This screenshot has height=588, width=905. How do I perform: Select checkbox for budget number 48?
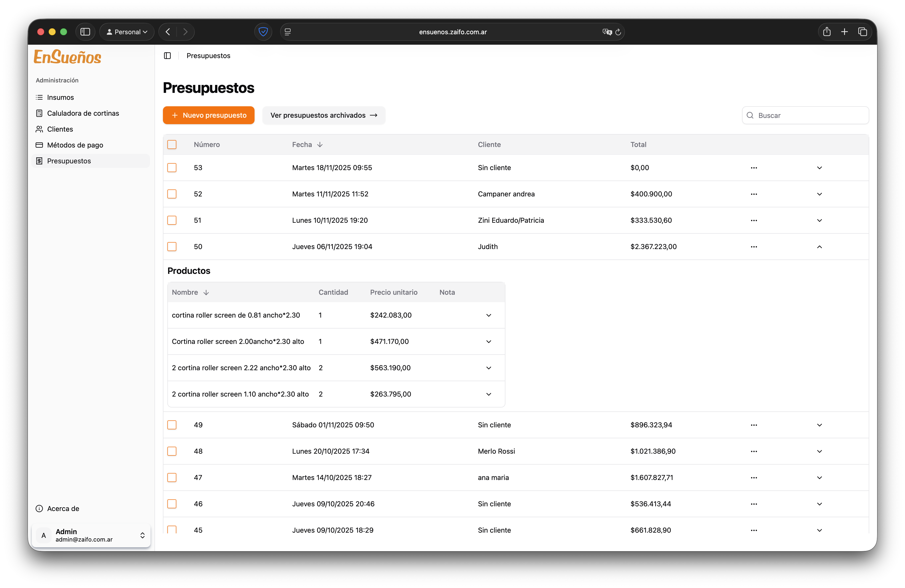click(172, 451)
